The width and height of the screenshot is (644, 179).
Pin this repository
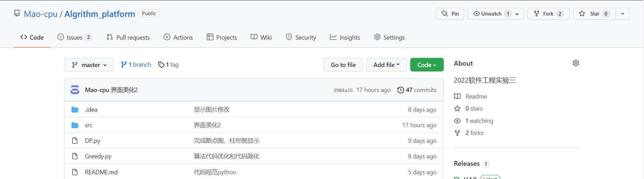tap(450, 14)
